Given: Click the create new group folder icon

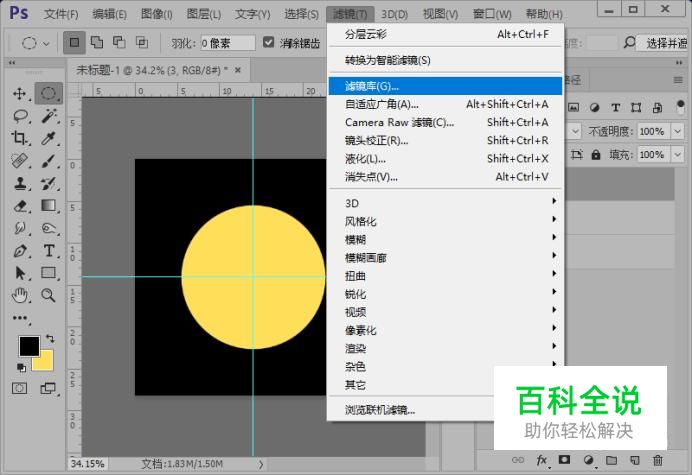Looking at the screenshot, I should click(x=611, y=460).
